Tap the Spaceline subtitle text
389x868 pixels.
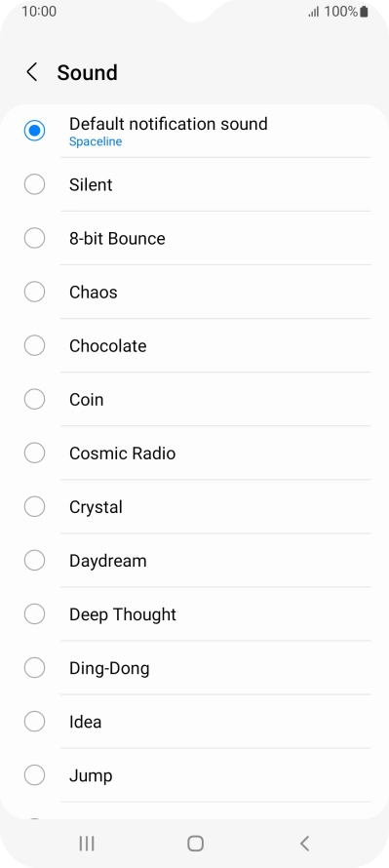coord(96,141)
